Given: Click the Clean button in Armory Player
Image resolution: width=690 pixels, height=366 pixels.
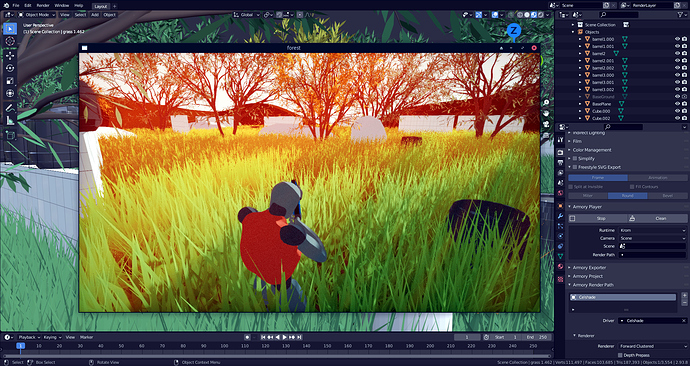Looking at the screenshot, I should pos(657,218).
